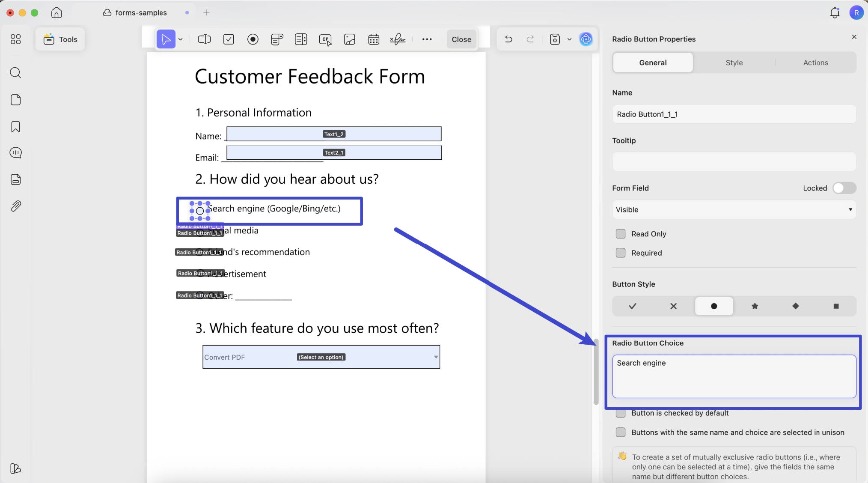Open the user account avatar R

click(856, 12)
